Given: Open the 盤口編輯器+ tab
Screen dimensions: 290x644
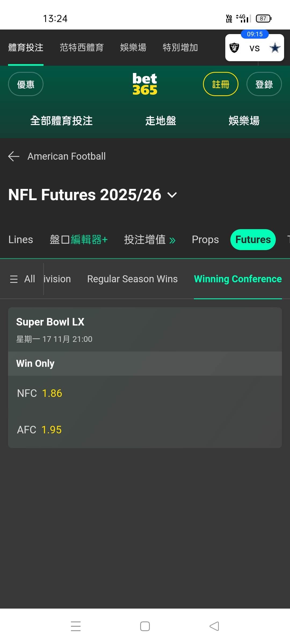Looking at the screenshot, I should pos(78,240).
